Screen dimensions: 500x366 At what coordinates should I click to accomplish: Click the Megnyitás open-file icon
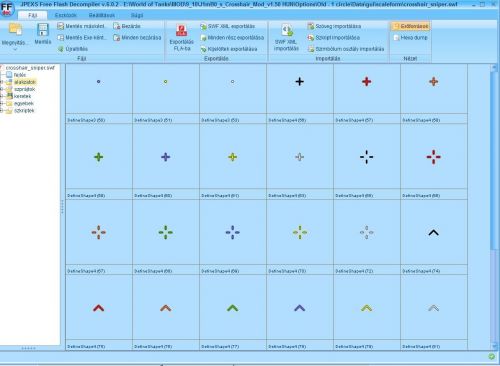click(15, 29)
